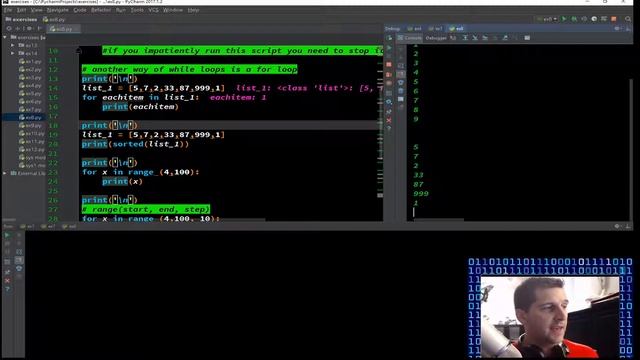Open the Help menu
Screen dimensions: 640x360
(193, 10)
